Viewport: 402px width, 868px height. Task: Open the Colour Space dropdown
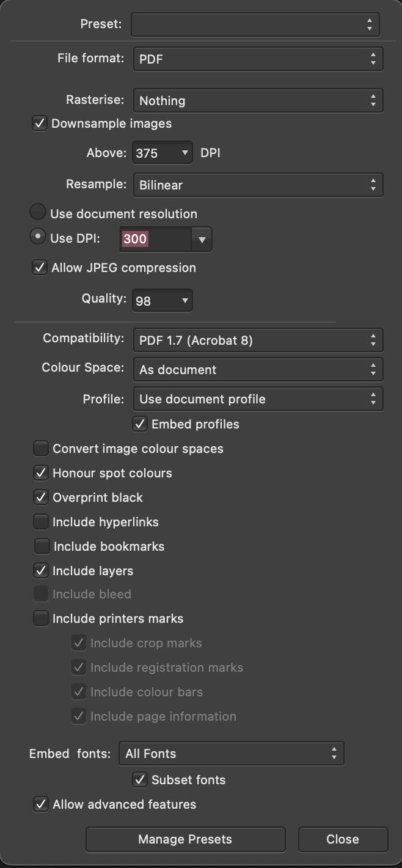pos(258,369)
